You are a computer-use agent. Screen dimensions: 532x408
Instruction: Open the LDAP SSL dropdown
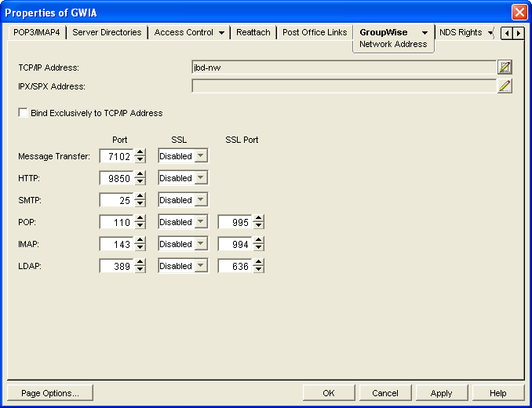pos(201,266)
